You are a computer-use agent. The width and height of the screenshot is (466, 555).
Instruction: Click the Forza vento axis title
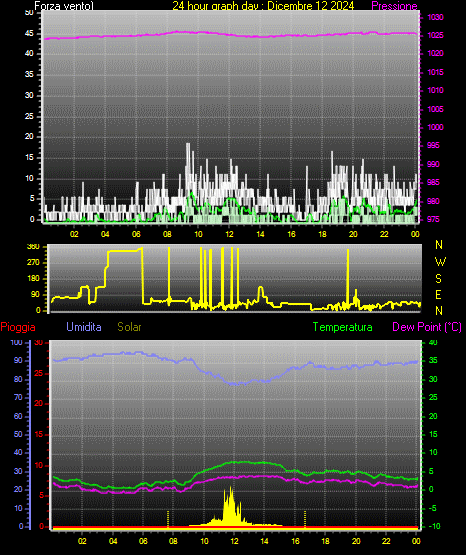point(64,6)
